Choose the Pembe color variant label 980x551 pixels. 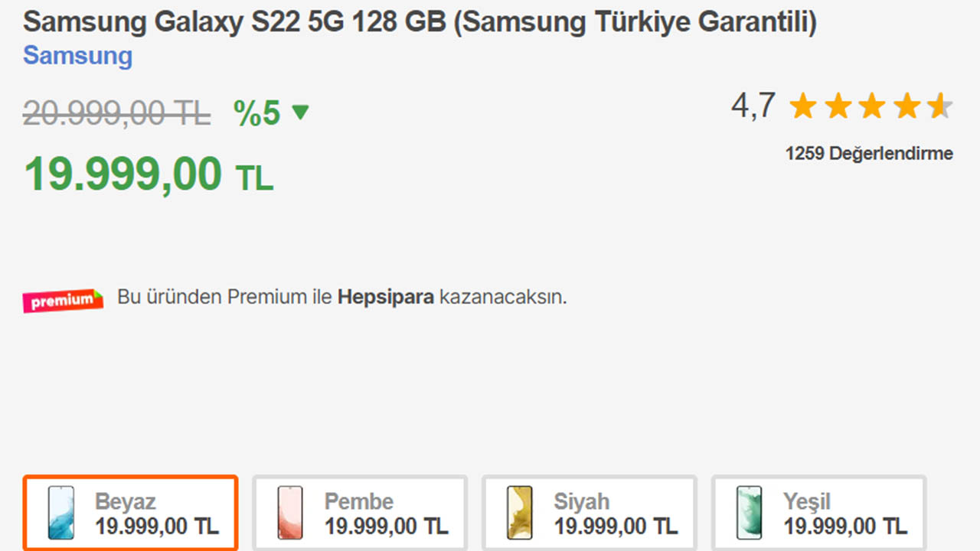(359, 502)
